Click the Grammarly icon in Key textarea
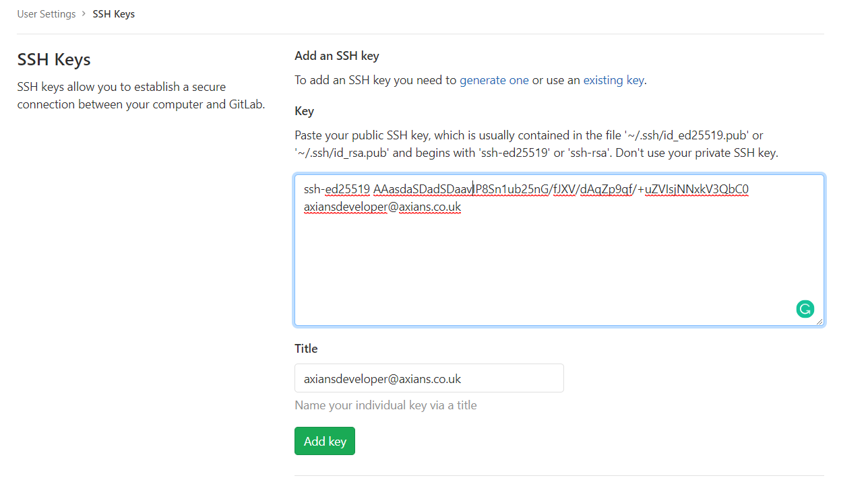868x480 pixels. (x=805, y=309)
